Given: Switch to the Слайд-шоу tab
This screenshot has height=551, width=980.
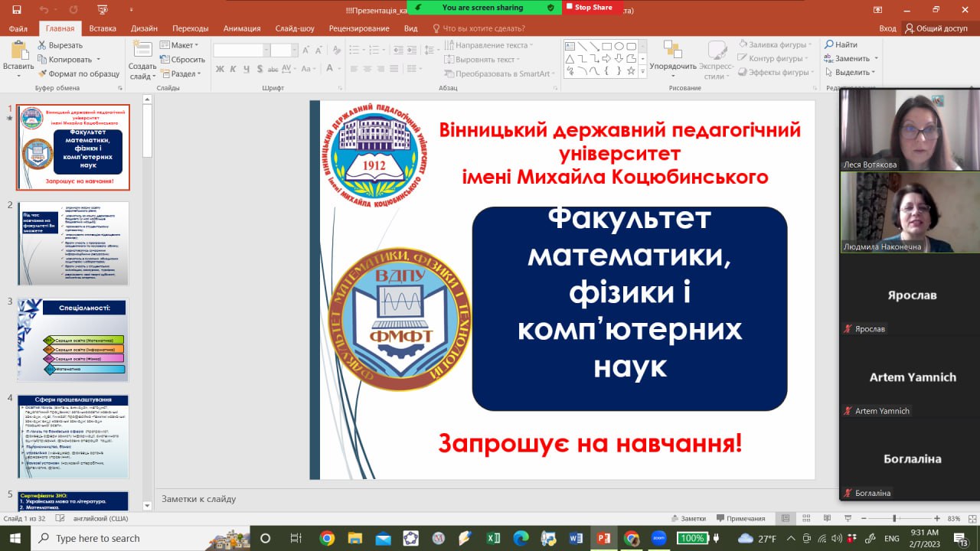Looking at the screenshot, I should [x=295, y=28].
